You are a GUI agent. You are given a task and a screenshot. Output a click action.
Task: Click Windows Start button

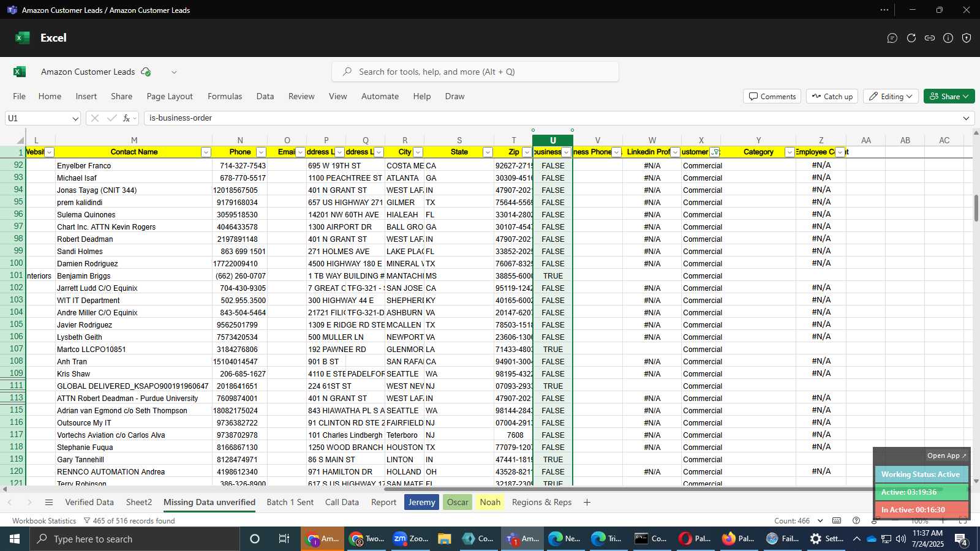(15, 539)
